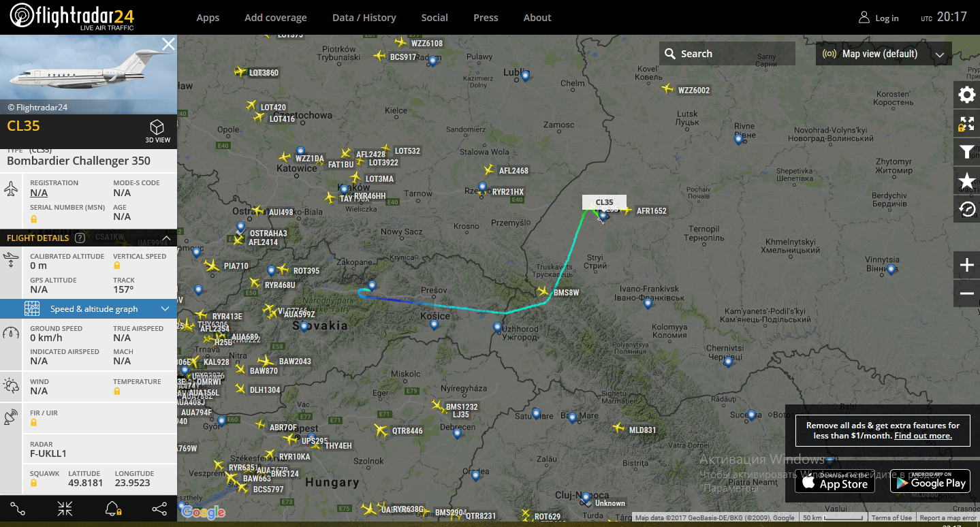The width and height of the screenshot is (980, 527).
Task: Toggle fullscreen map icon
Action: pos(966,123)
